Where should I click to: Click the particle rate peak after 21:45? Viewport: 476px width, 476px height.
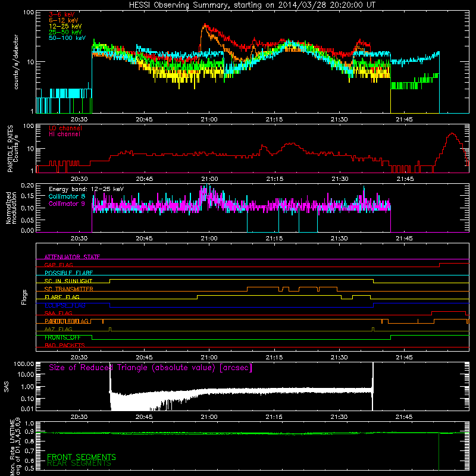pyautogui.click(x=452, y=133)
